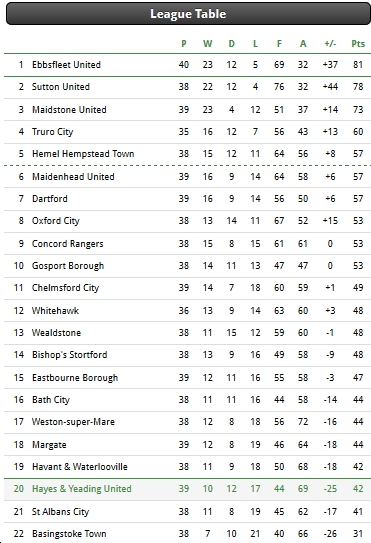This screenshot has height=543, width=371.
Task: Click the P played column header
Action: tap(184, 44)
